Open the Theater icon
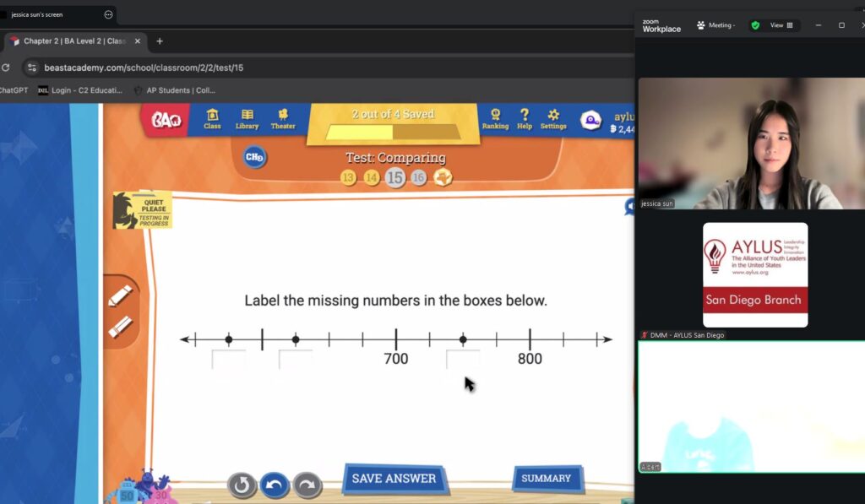Viewport: 865px width, 504px height. click(x=283, y=119)
